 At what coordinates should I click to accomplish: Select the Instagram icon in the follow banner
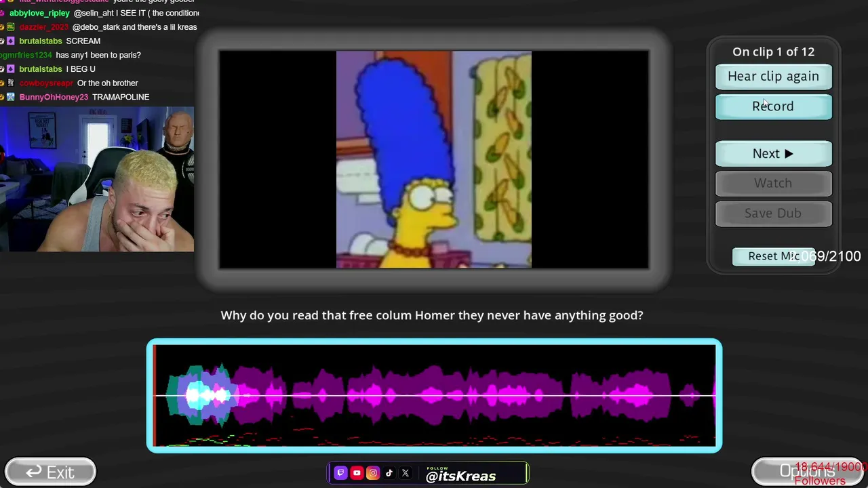click(373, 473)
